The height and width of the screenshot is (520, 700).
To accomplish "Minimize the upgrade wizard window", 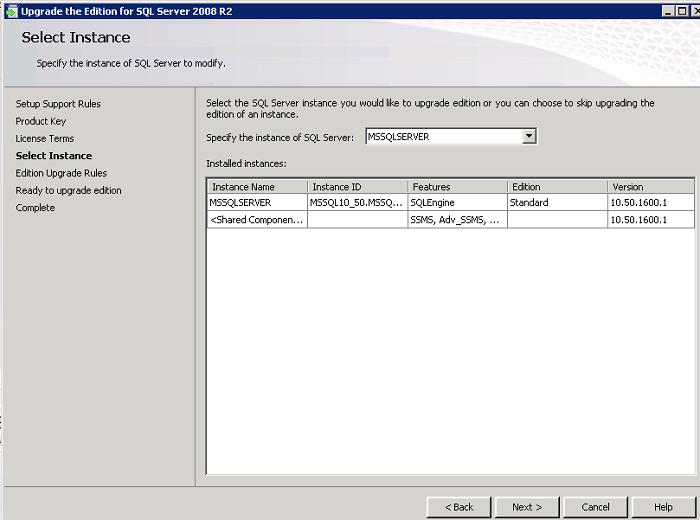I will (668, 11).
